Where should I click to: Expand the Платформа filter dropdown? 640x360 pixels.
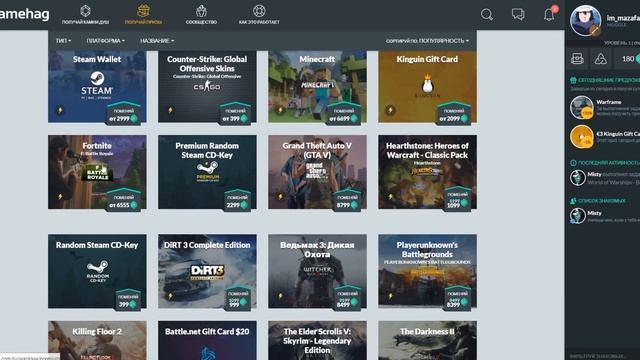[x=105, y=41]
